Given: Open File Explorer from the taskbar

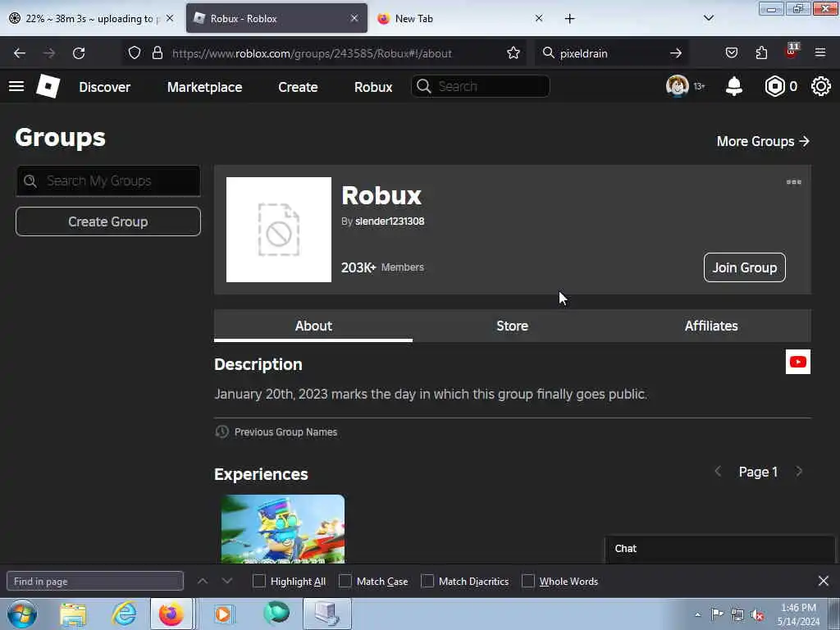Looking at the screenshot, I should (73, 614).
